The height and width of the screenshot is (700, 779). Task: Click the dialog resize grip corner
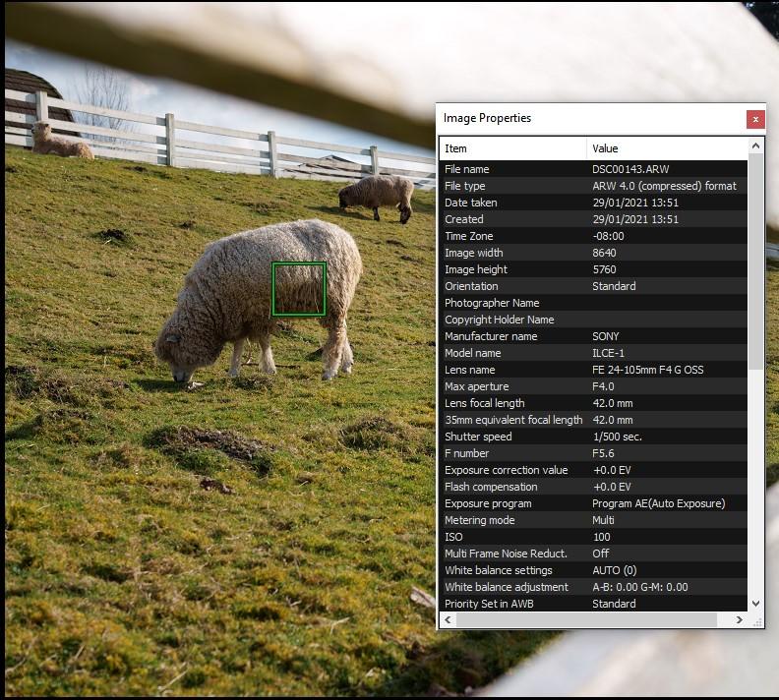point(757,621)
